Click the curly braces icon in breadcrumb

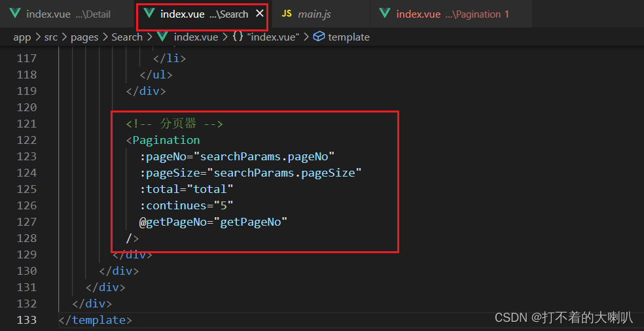(x=238, y=37)
